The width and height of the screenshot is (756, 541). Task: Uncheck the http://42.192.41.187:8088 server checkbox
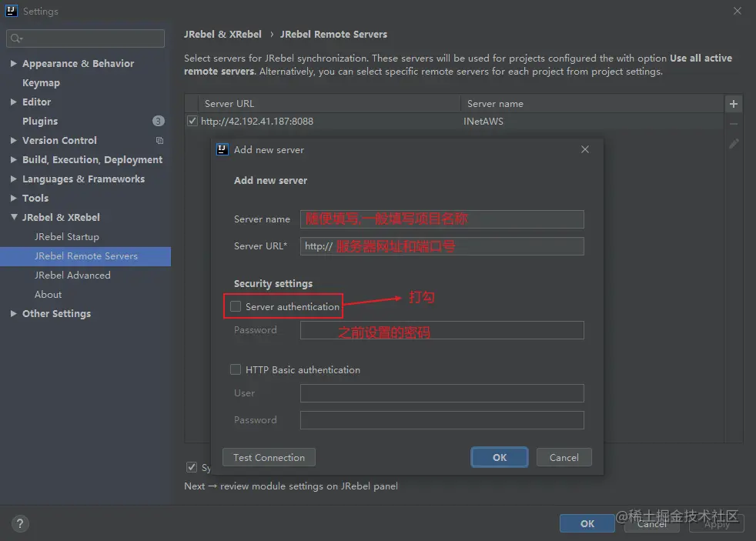tap(192, 121)
